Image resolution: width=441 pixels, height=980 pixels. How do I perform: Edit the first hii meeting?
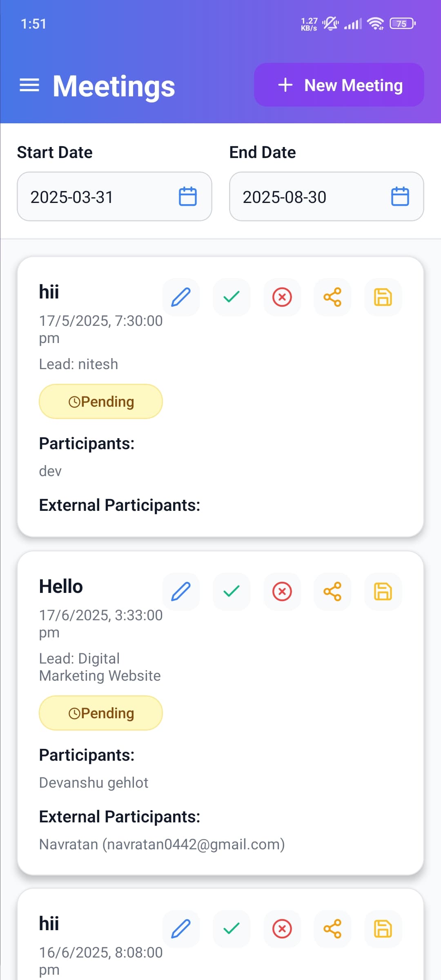181,297
